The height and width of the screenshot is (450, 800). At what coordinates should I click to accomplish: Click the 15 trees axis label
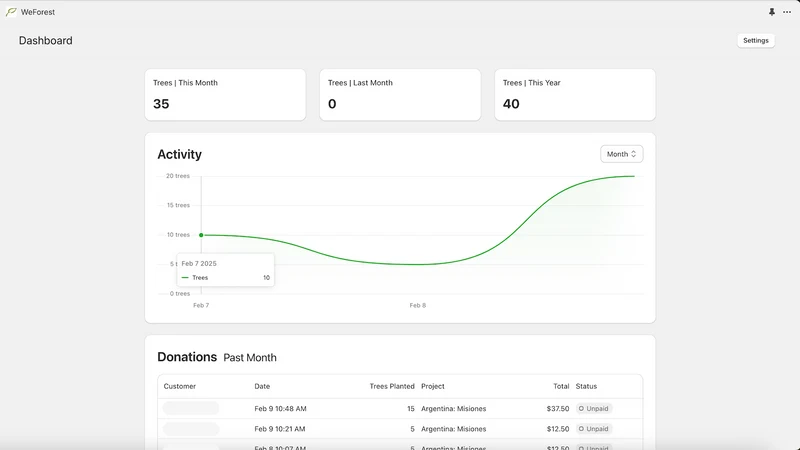click(178, 205)
